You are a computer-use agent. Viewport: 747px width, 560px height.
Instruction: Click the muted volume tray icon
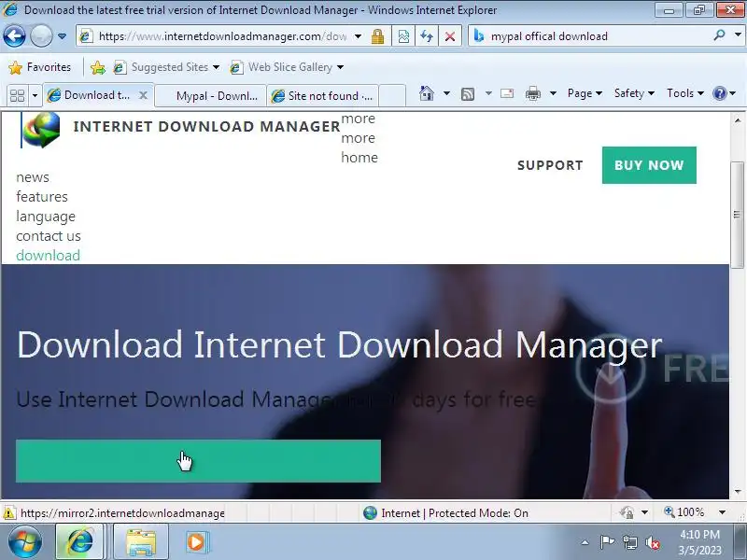(652, 542)
